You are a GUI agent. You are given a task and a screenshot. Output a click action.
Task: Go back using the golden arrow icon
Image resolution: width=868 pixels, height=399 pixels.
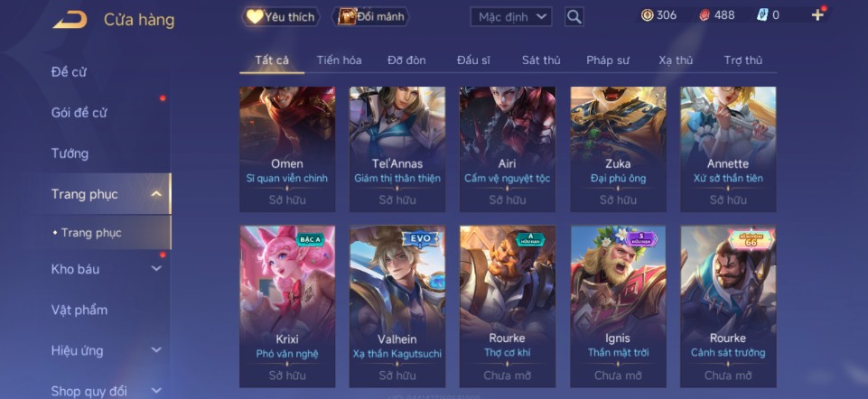tap(70, 19)
